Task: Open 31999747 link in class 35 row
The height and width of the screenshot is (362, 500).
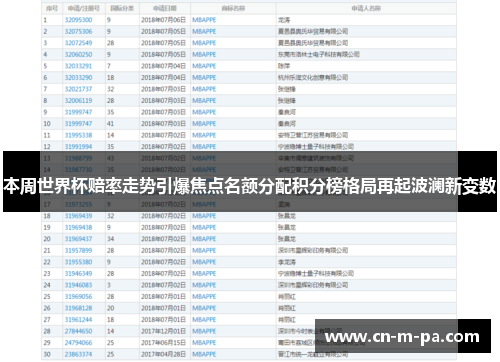Action: 78,112
